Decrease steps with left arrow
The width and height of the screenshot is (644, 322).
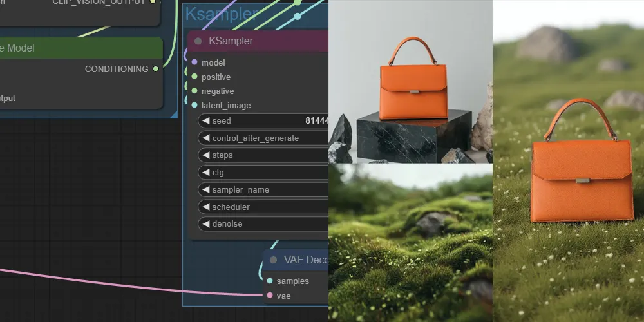click(206, 155)
